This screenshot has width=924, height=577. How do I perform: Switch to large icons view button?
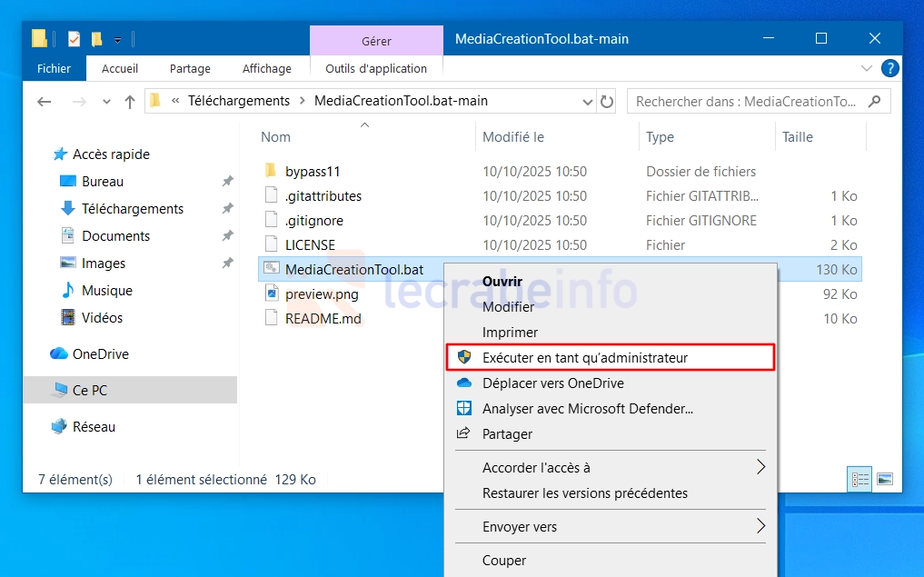(x=884, y=479)
